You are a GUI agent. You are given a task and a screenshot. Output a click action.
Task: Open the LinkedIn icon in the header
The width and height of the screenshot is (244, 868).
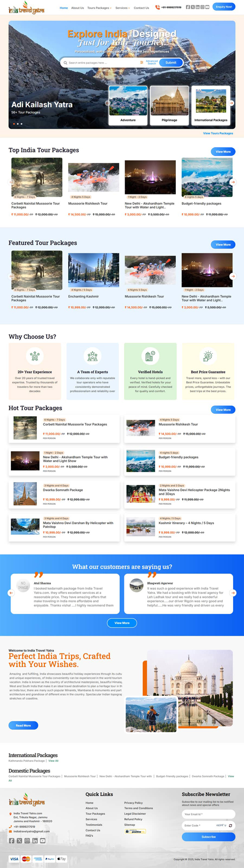click(198, 7)
